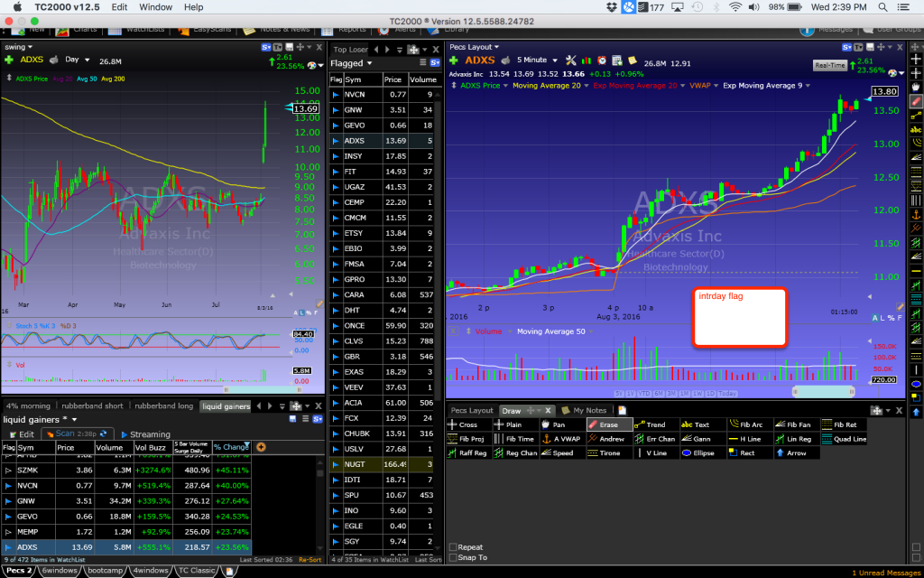Image resolution: width=924 pixels, height=578 pixels.
Task: Enable the Repeat checkbox
Action: coord(453,547)
